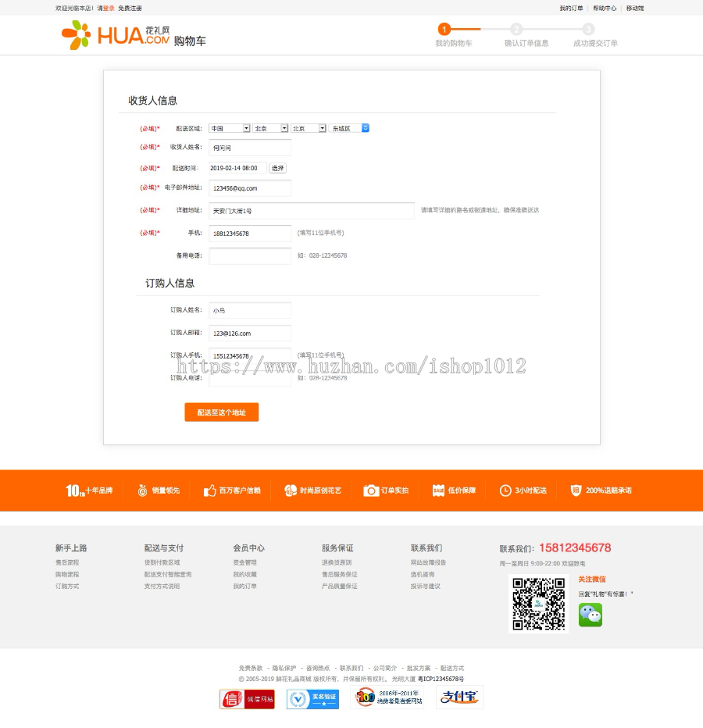Click the green WeChat icon in footer
Viewport: 703px width, 728px height.
pos(591,616)
